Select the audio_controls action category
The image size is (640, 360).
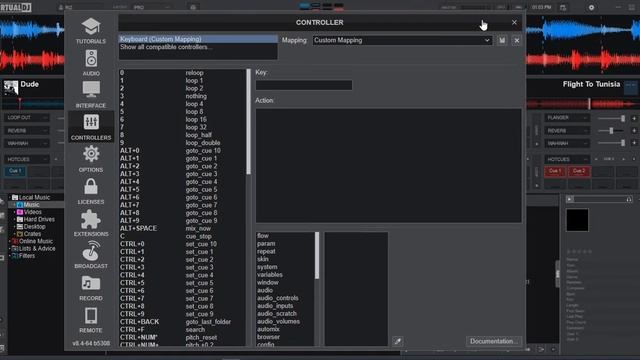tap(285, 298)
